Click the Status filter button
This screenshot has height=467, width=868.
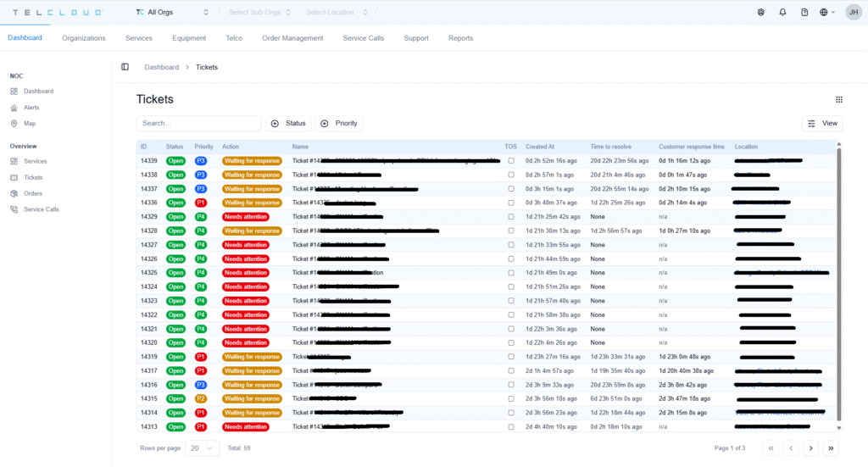288,124
